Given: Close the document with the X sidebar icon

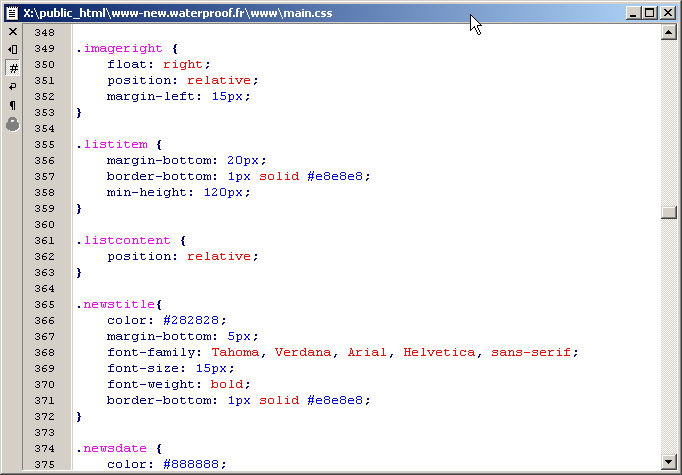Looking at the screenshot, I should coord(13,31).
